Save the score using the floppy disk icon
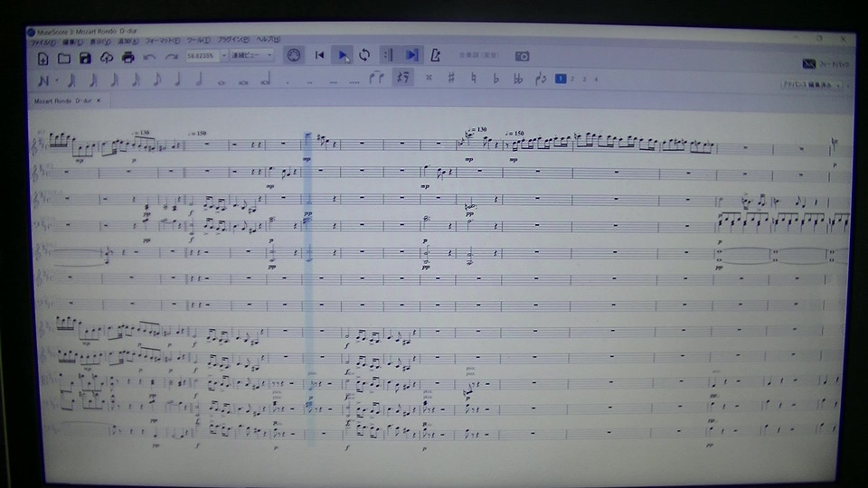868x488 pixels. [85, 58]
